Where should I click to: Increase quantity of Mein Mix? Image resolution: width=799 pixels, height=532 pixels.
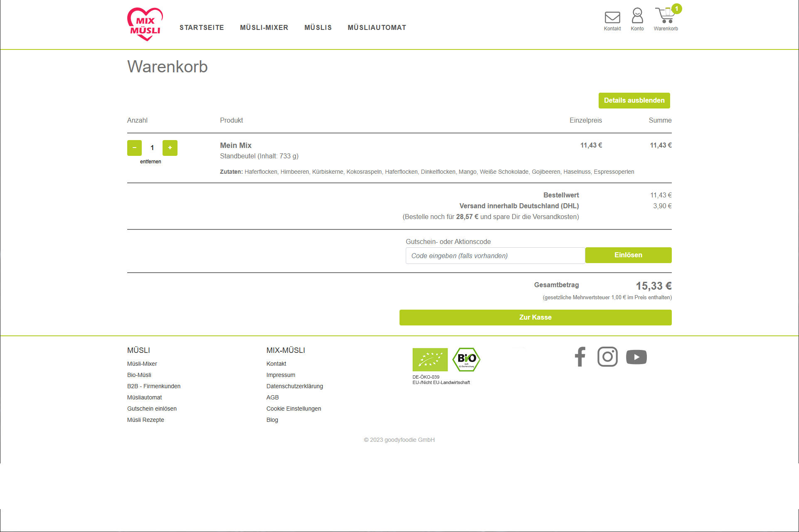170,148
